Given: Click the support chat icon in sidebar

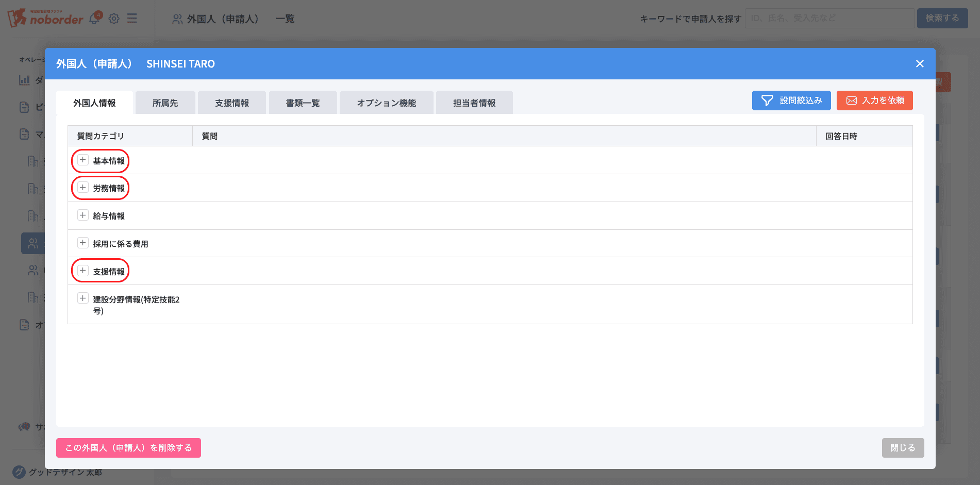Looking at the screenshot, I should 24,427.
